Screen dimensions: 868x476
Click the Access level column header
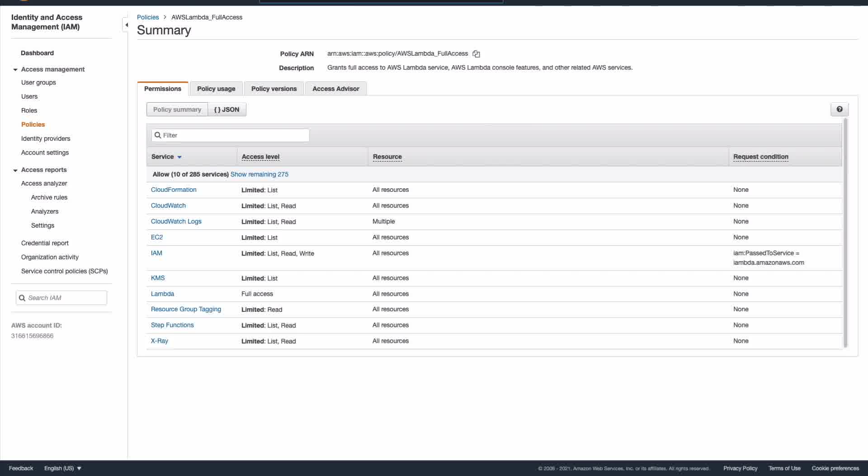click(x=260, y=157)
